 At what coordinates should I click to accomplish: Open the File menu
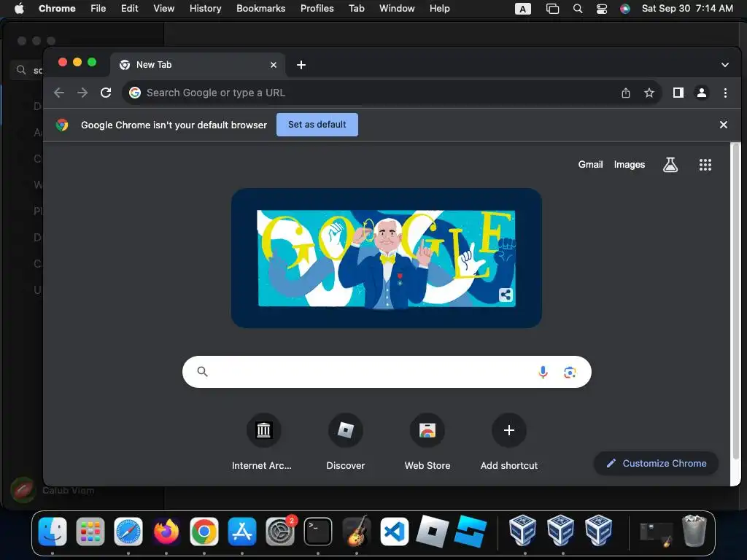(98, 8)
